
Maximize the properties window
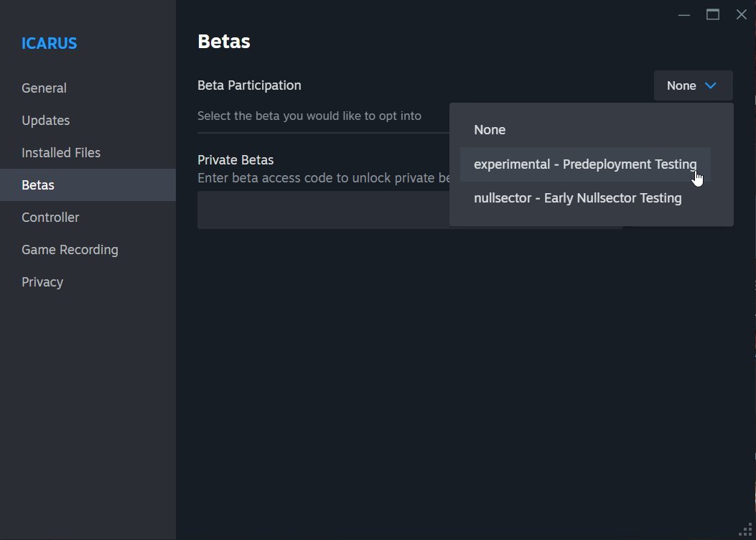click(x=713, y=14)
